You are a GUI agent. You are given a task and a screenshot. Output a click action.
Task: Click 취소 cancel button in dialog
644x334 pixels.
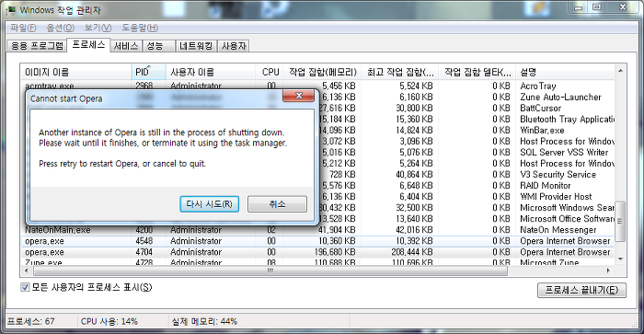tap(277, 203)
